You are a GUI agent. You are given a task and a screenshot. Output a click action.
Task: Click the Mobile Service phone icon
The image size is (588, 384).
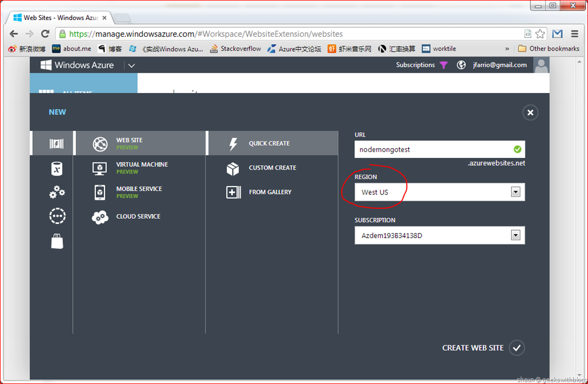point(100,192)
